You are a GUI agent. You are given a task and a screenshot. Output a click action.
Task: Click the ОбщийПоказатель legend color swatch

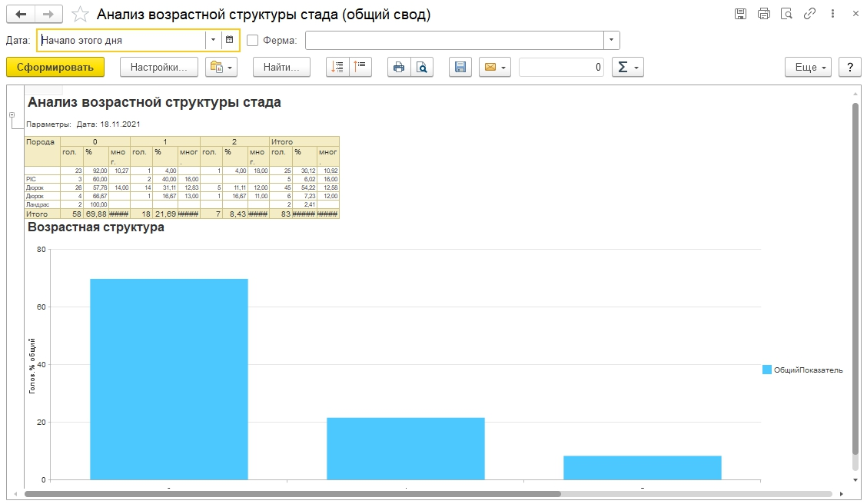coord(766,370)
